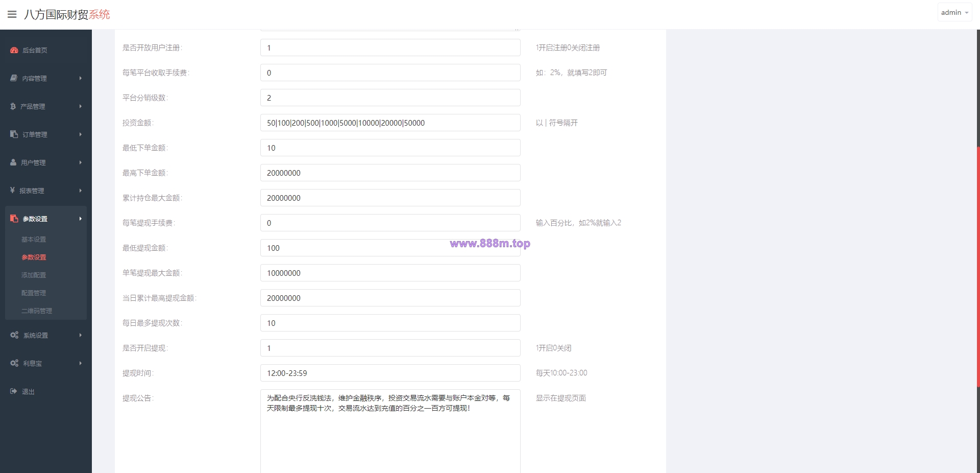This screenshot has width=980, height=473.
Task: Click the bitcoin icon beside 产品管理
Action: click(x=13, y=106)
